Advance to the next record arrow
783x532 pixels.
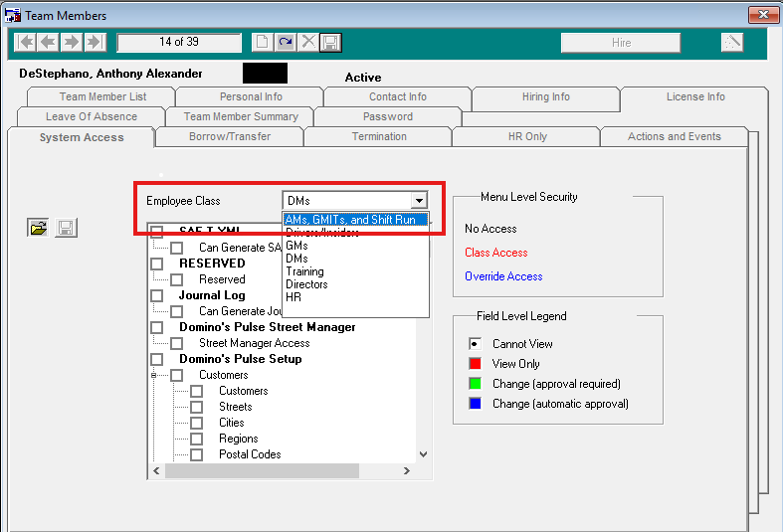tap(72, 42)
